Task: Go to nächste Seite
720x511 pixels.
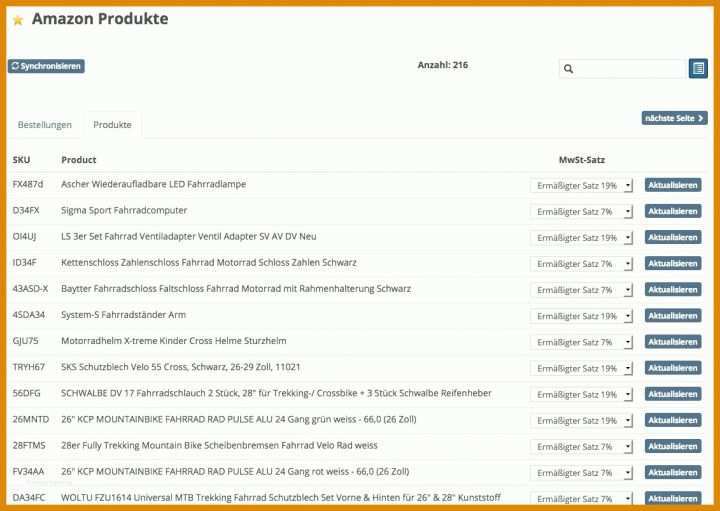Action: click(x=674, y=118)
